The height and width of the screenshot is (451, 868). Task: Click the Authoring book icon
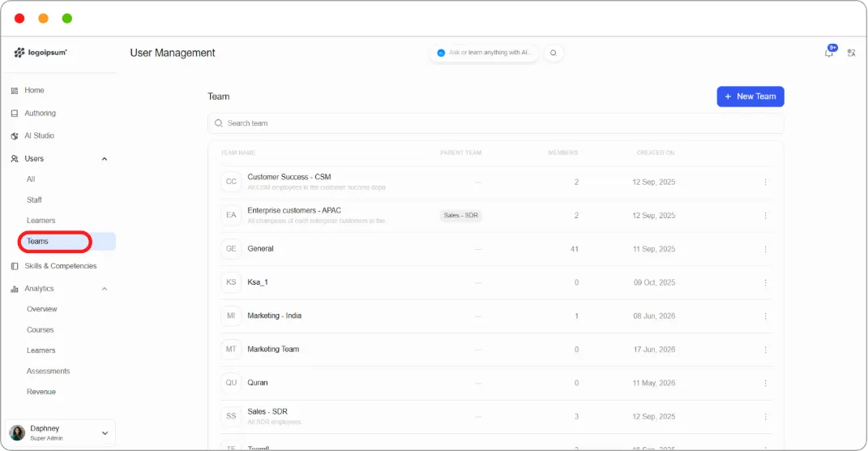click(x=15, y=113)
